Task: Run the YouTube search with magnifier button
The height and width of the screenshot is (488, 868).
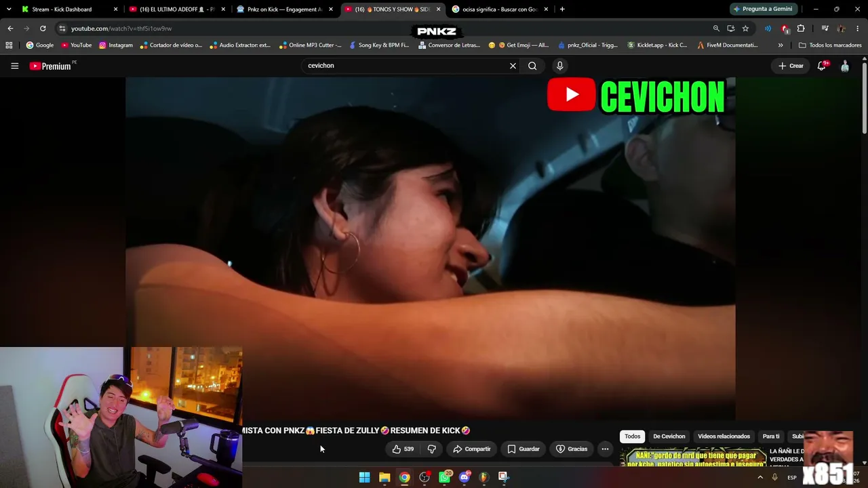Action: pyautogui.click(x=532, y=66)
